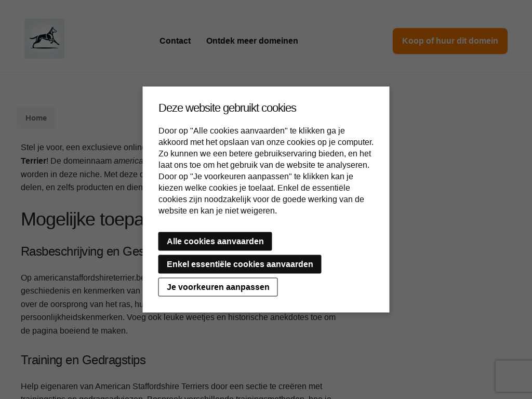Click Koop of huur dit domein
The image size is (532, 399).
point(450,41)
